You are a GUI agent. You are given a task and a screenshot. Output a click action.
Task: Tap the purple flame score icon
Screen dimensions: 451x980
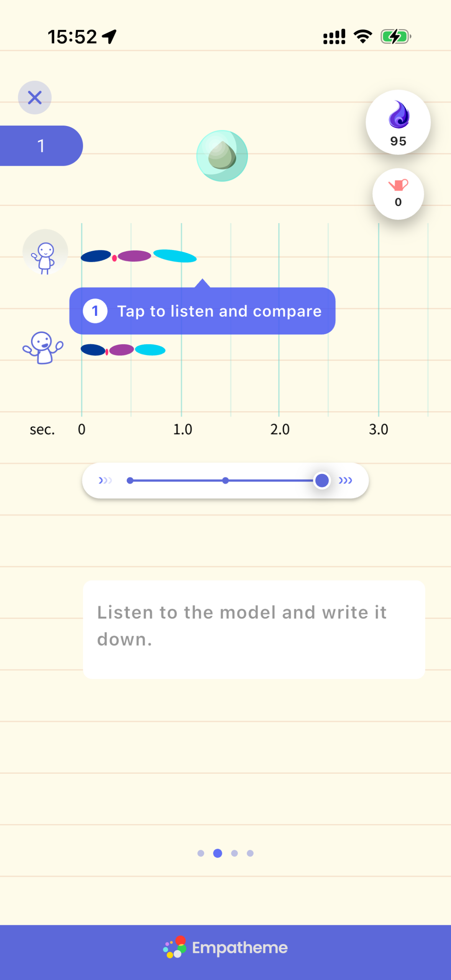click(398, 122)
